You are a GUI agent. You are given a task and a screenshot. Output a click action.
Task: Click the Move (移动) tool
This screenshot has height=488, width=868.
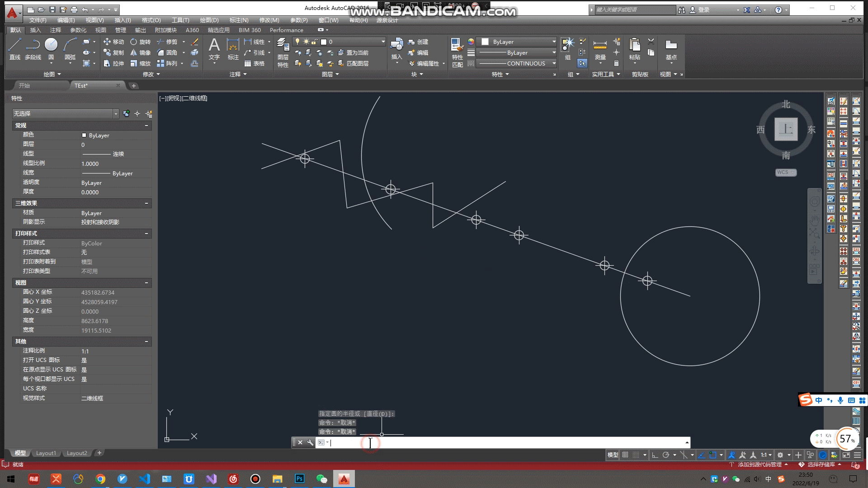113,42
